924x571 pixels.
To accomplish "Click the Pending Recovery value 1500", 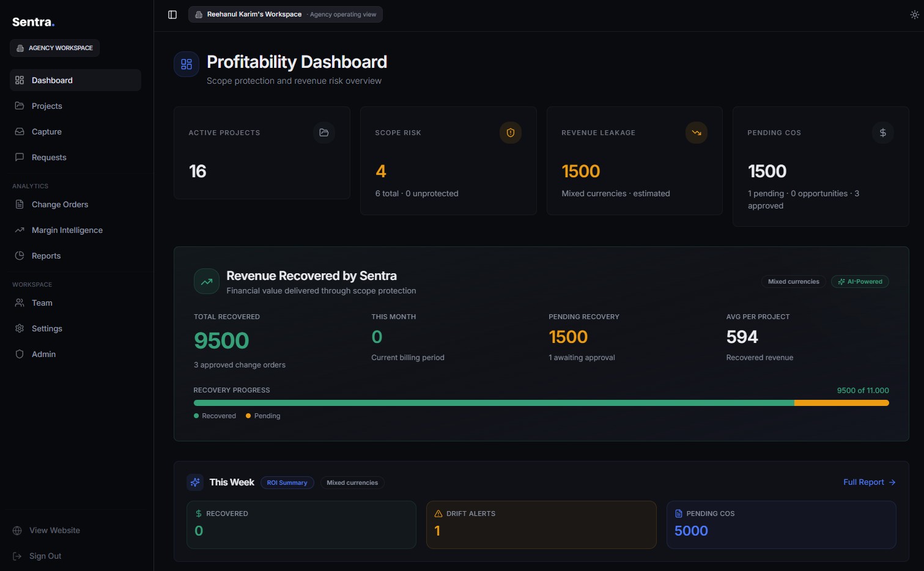I will [x=568, y=337].
